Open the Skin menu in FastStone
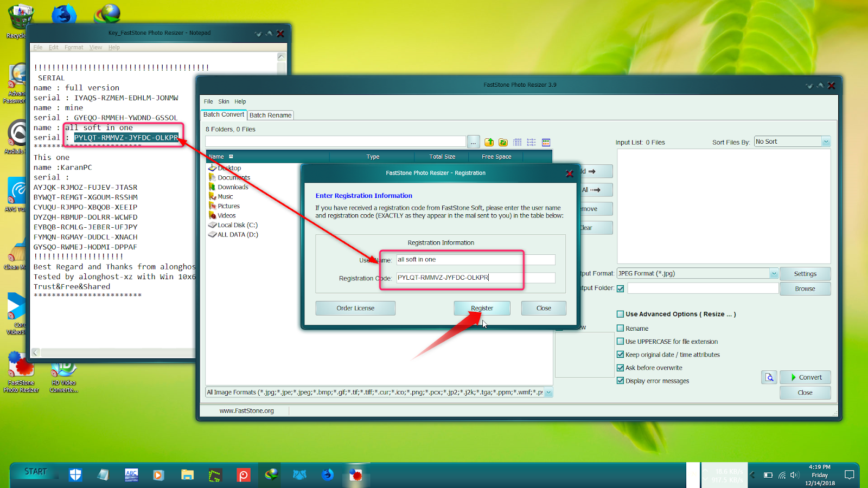 click(x=224, y=101)
